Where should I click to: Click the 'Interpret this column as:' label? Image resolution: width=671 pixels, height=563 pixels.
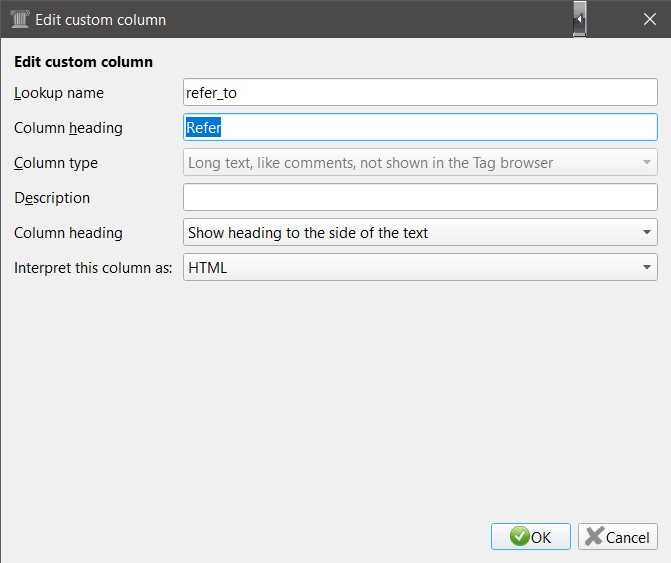pos(93,268)
